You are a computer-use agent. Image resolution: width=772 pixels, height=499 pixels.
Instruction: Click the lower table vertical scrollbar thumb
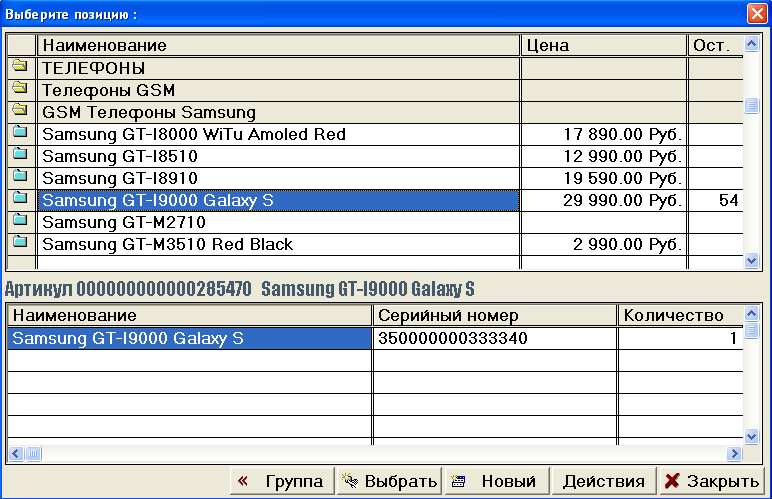[x=751, y=330]
